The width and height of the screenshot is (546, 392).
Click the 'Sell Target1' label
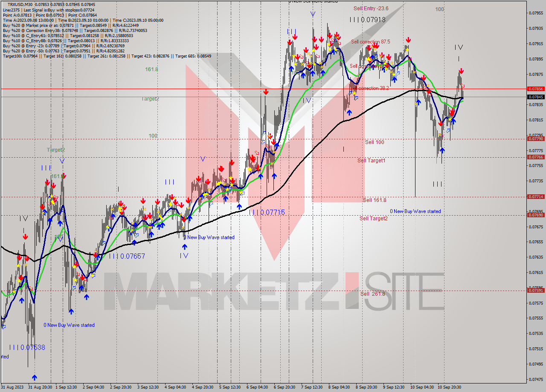pyautogui.click(x=371, y=160)
